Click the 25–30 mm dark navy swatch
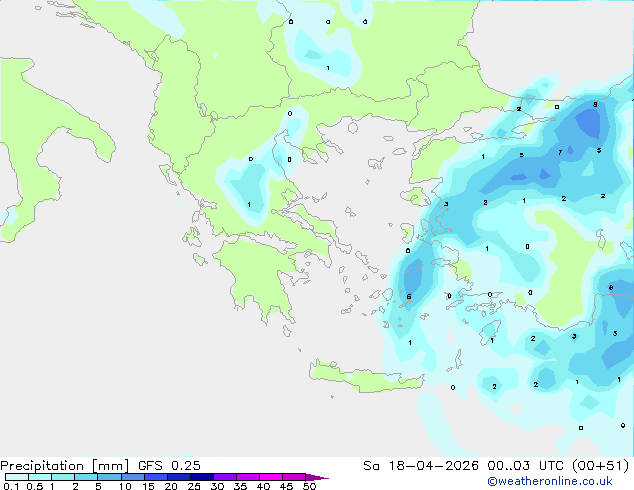Screen dimensions: 634x490 [202, 477]
